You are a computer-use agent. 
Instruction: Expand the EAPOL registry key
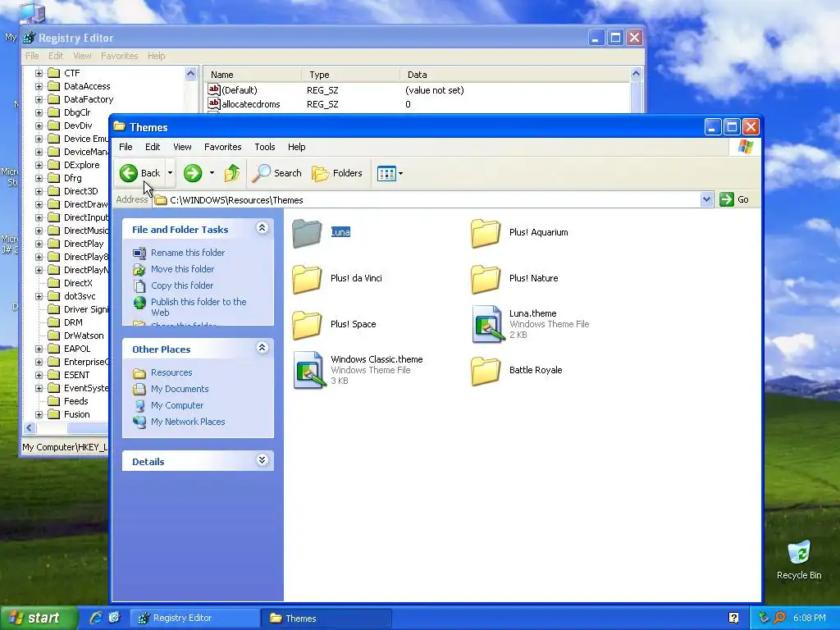[39, 348]
